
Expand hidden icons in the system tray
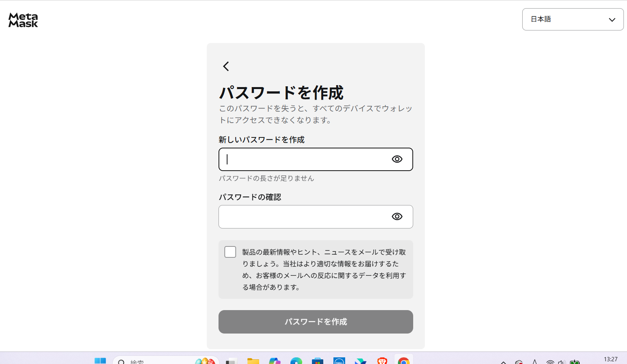tap(503, 361)
